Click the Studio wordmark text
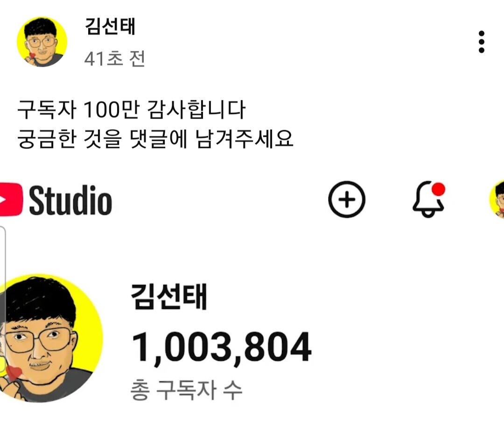 pyautogui.click(x=70, y=200)
